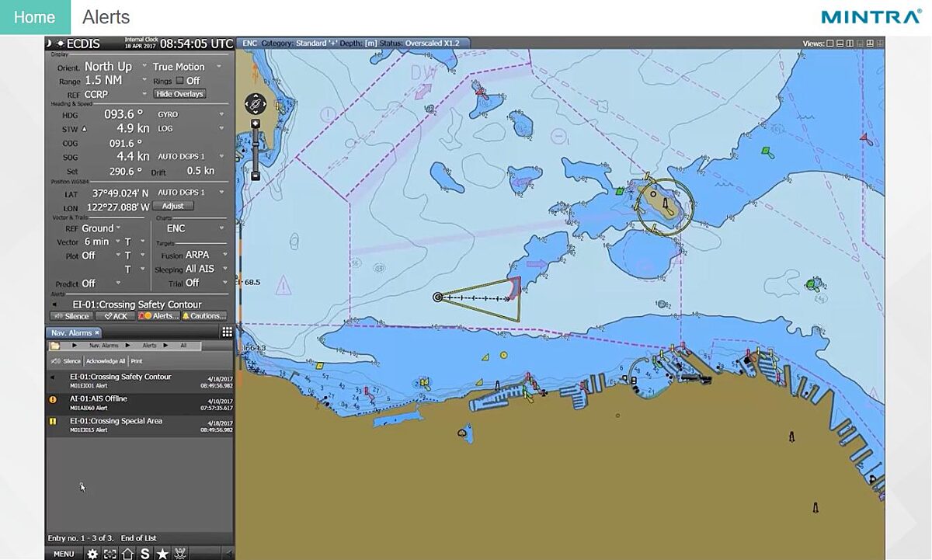The width and height of the screenshot is (932, 560).
Task: Click the folder icon in Nav. Alarms breadcrumb
Action: click(55, 345)
